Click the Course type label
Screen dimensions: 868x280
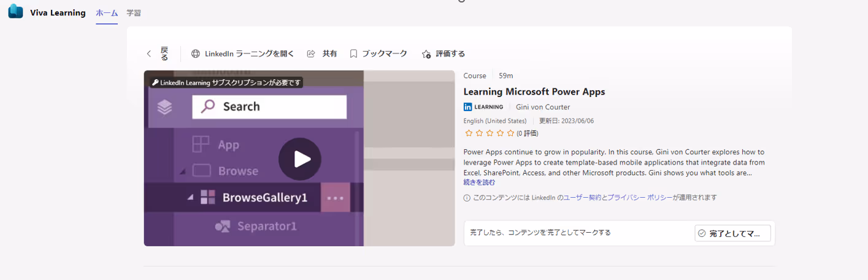click(x=475, y=76)
